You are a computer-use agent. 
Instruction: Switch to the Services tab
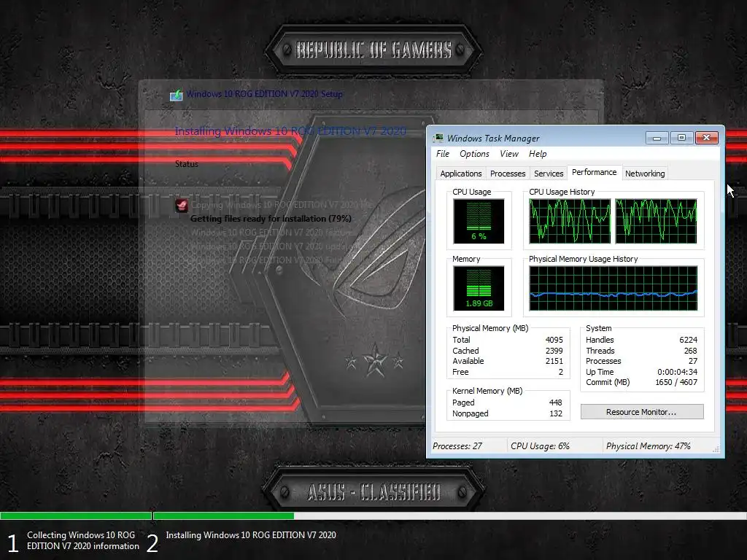coord(549,174)
